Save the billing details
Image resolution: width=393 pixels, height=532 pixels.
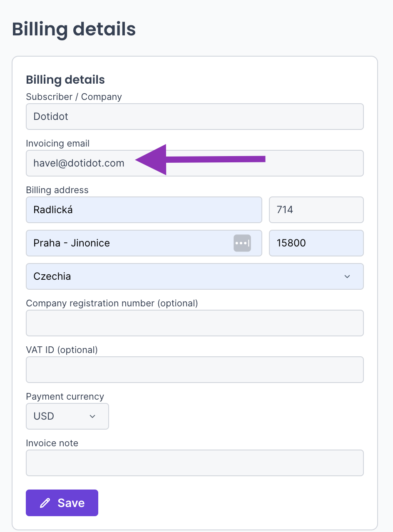click(62, 503)
